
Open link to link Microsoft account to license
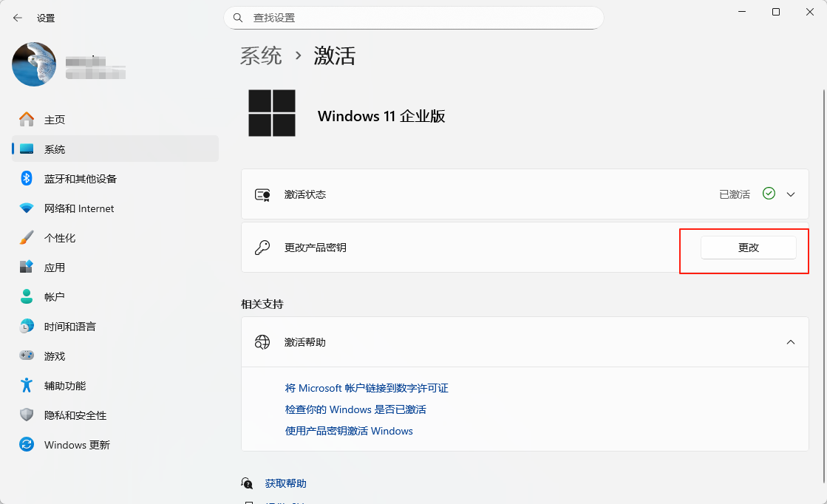coord(367,388)
